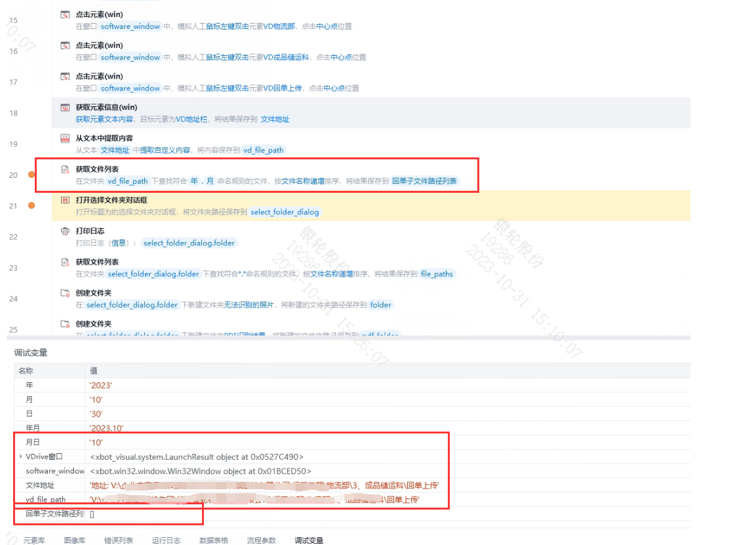Toggle the breakpoint dot on line 21
Image resolution: width=756 pixels, height=545 pixels.
coord(31,205)
